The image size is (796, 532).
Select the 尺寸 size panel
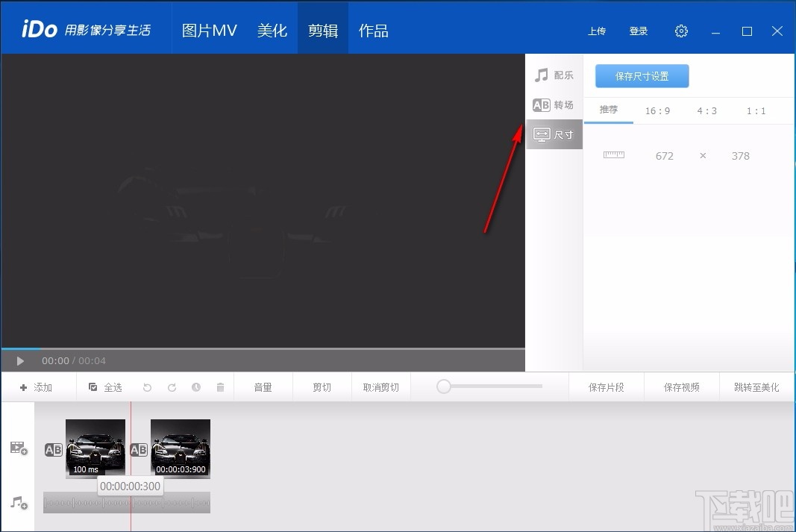554,134
